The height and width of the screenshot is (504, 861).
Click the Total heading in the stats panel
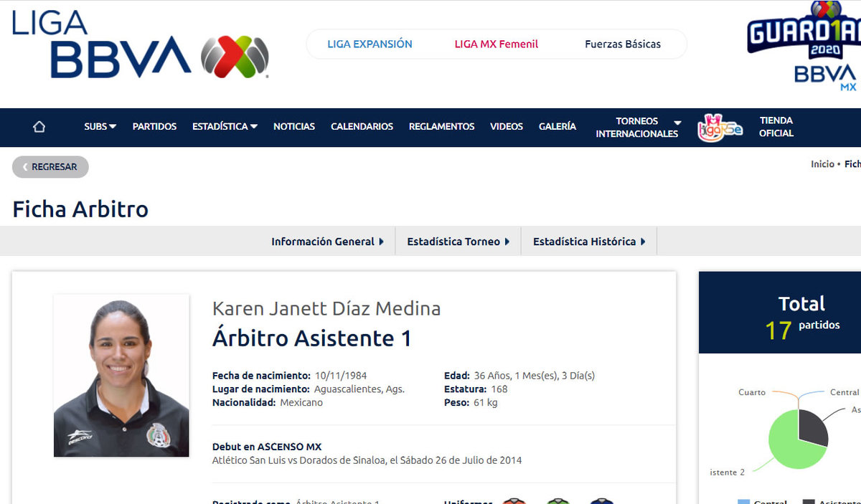tap(802, 303)
